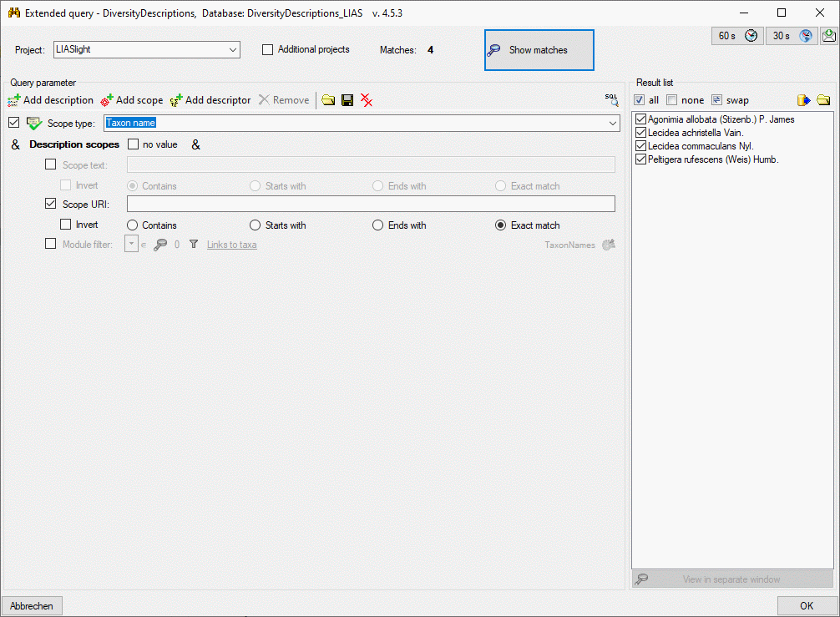Tick the no value checkbox
Viewport: 840px width, 617px height.
click(x=134, y=144)
